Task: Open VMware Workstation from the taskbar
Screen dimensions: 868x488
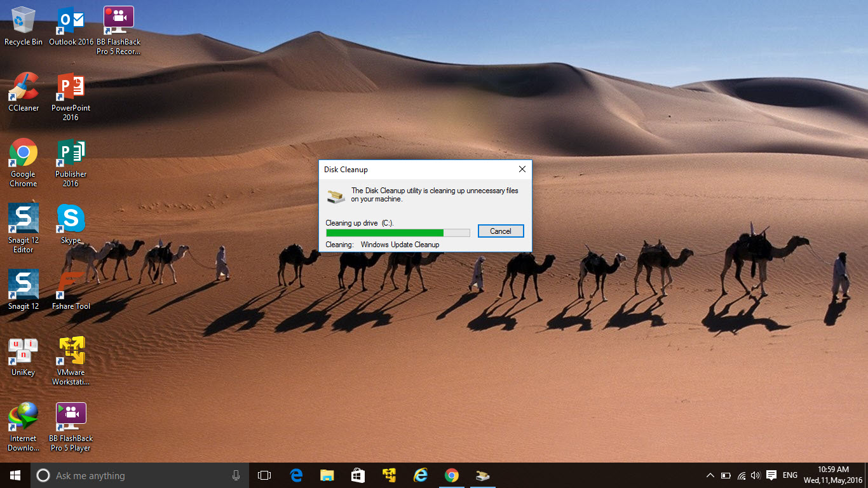Action: [390, 475]
